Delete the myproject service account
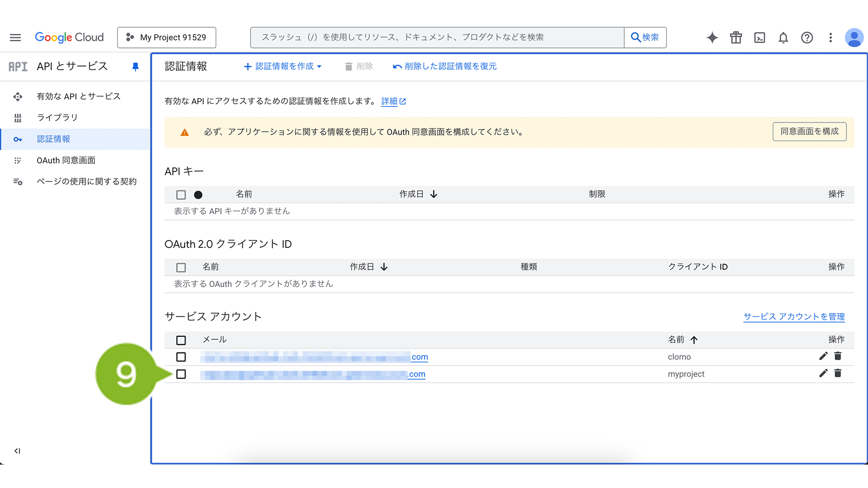This screenshot has width=868, height=488. pyautogui.click(x=838, y=373)
